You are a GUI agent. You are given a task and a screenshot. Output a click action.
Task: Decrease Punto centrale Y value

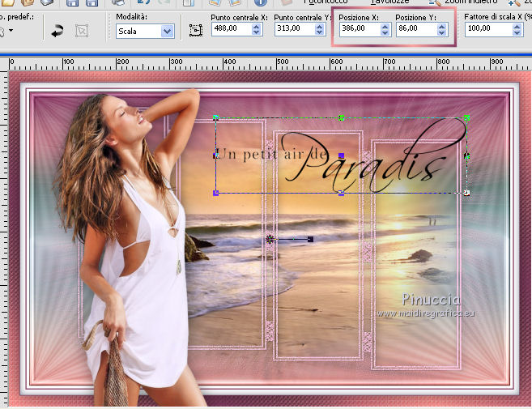(x=319, y=32)
